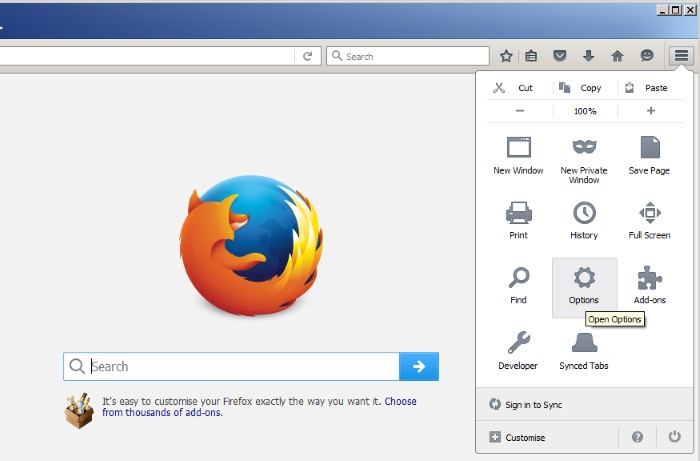This screenshot has height=461, width=700.
Task: Open help question mark icon
Action: [x=637, y=437]
